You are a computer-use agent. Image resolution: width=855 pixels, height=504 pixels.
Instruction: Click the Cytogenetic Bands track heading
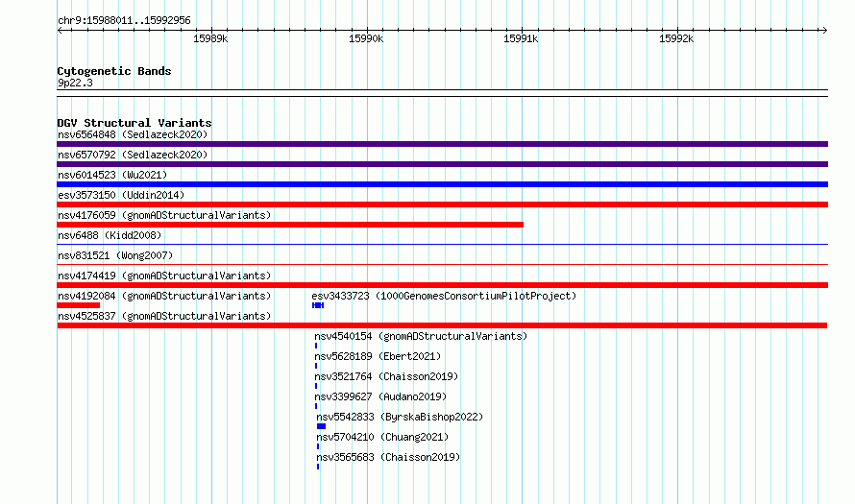114,71
